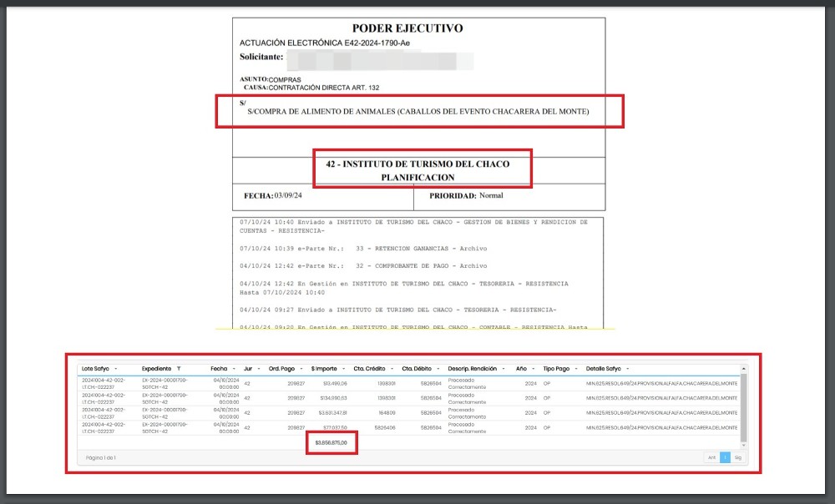Viewport: 835px width, 504px height.
Task: Click 'Procesado Correctamente' in the $134.990,63 row
Action: coord(467,399)
